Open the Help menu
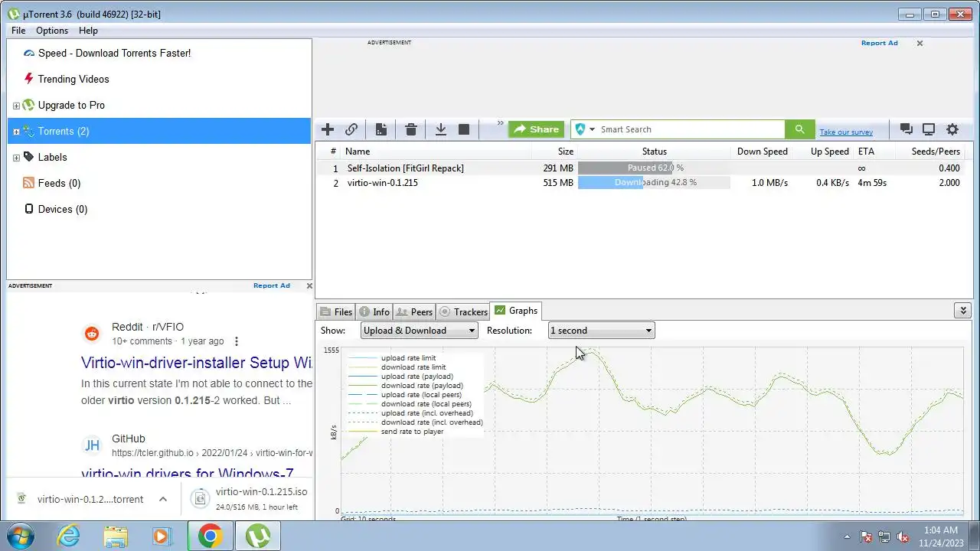Screen dimensions: 980x551 coord(88,31)
